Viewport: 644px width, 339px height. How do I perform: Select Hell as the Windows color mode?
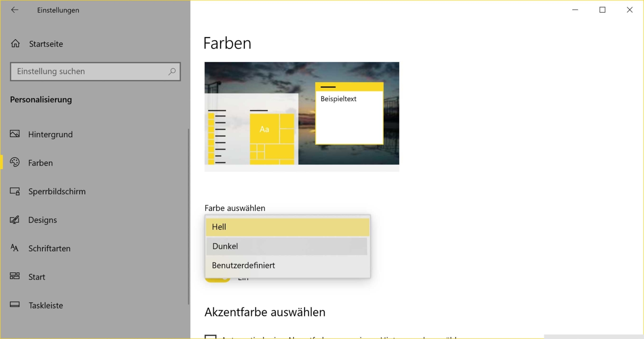(287, 227)
